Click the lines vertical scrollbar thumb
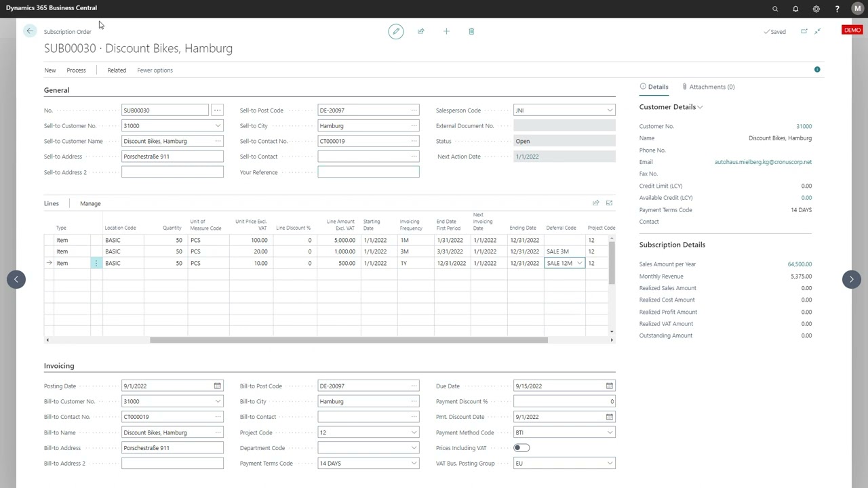 [612, 262]
